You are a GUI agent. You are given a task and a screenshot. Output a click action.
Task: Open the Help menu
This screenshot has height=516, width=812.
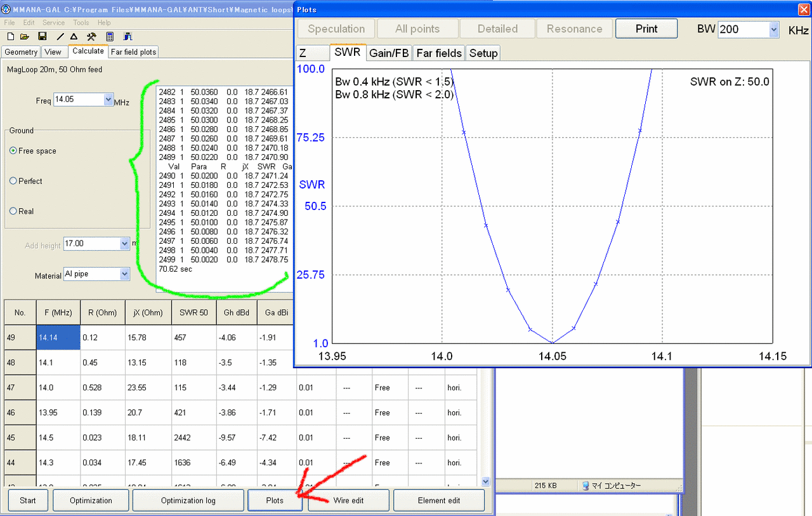[104, 23]
